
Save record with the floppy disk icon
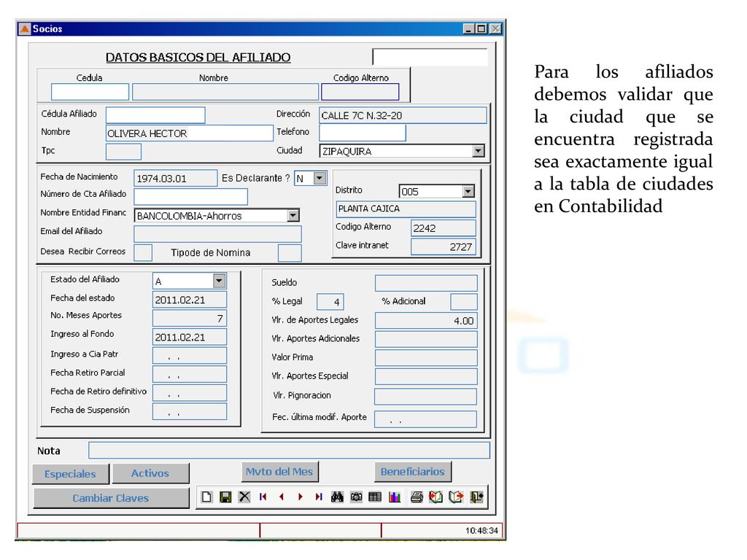point(225,497)
